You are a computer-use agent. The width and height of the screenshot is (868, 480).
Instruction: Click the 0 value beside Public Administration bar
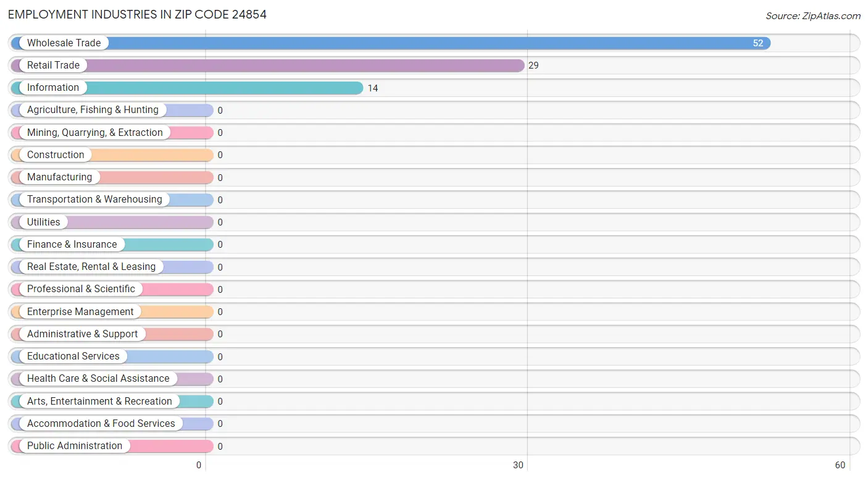(220, 446)
